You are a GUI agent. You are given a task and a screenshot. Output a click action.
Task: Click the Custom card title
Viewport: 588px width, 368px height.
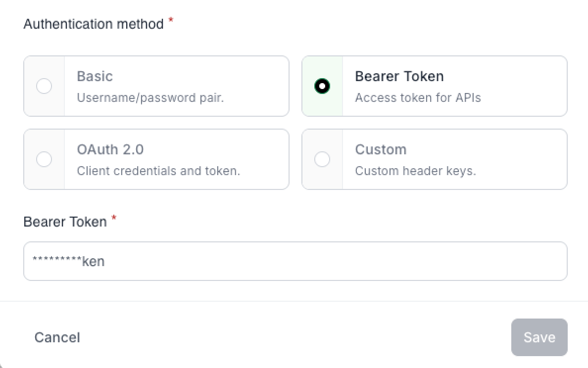click(381, 149)
